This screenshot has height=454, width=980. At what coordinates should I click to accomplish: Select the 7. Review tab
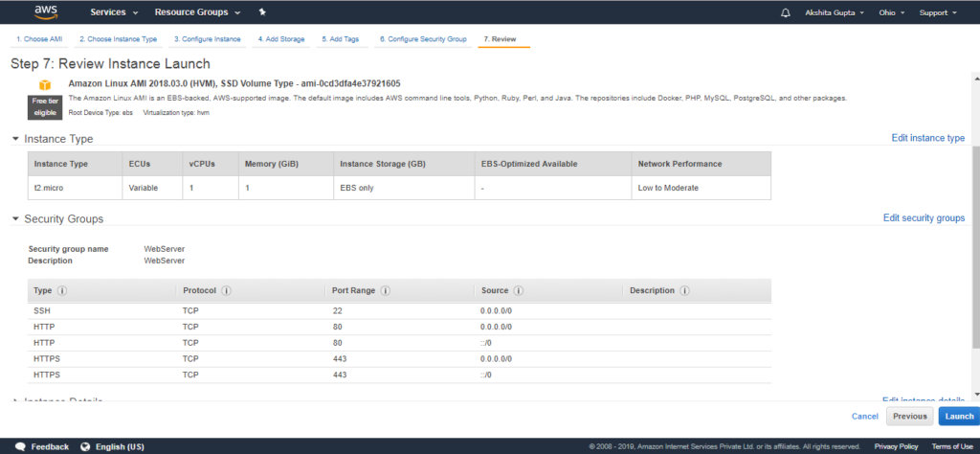pyautogui.click(x=503, y=38)
